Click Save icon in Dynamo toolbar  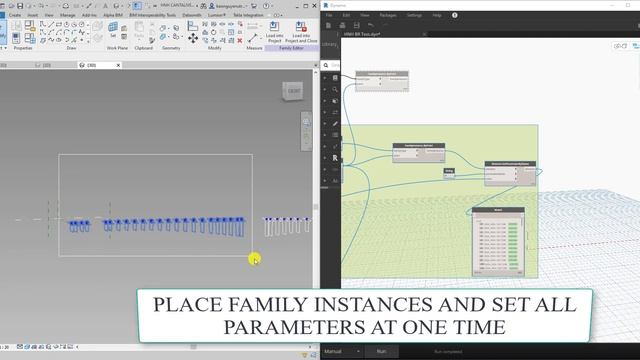pos(356,25)
